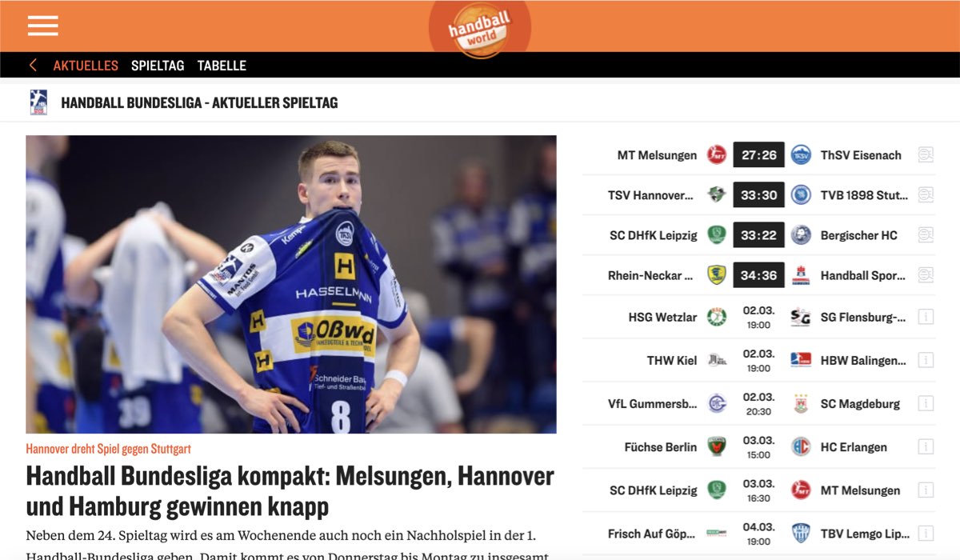Open the VfL Gummersbach team link
The width and height of the screenshot is (960, 560).
click(x=652, y=403)
